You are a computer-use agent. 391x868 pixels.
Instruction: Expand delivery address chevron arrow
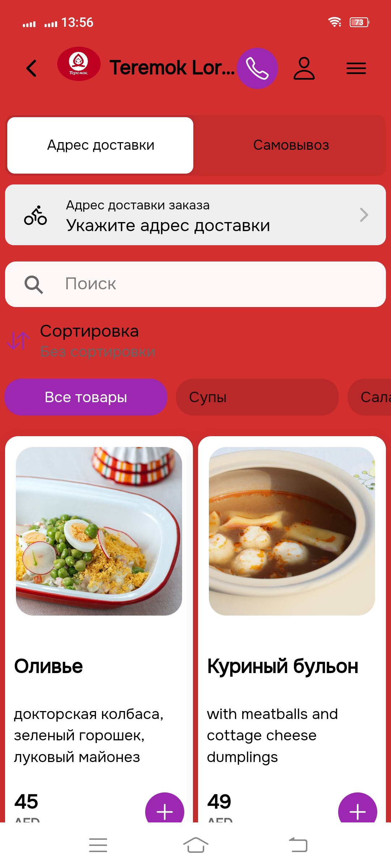[x=364, y=215]
